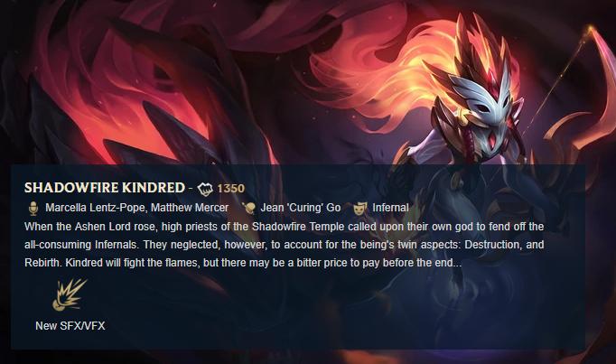Click the New SFX/VFX label
This screenshot has width=616, height=364.
70,326
